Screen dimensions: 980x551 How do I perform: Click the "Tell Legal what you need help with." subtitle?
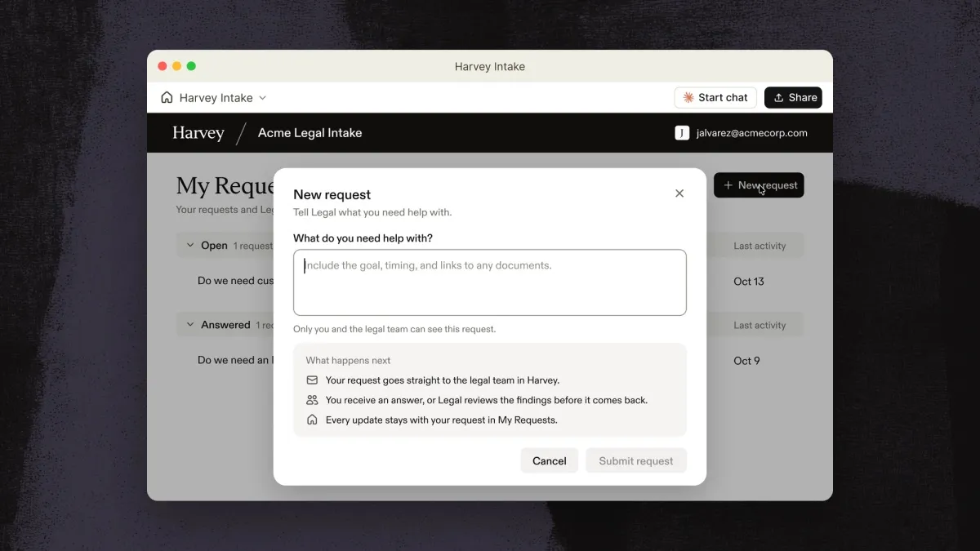(x=372, y=213)
